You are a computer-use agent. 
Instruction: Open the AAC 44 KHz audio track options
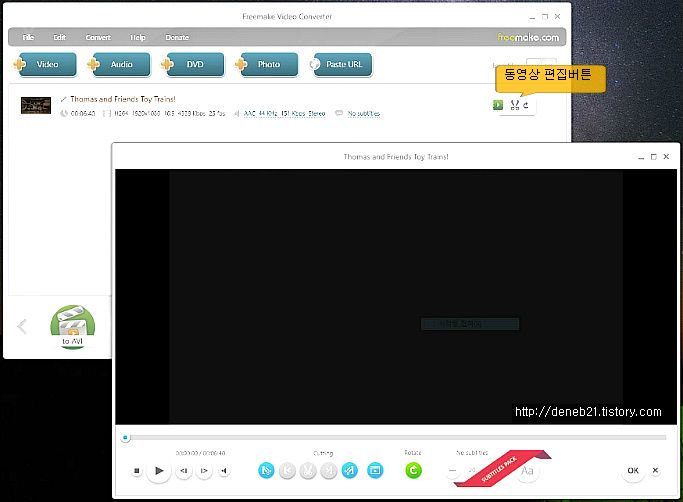click(x=284, y=114)
